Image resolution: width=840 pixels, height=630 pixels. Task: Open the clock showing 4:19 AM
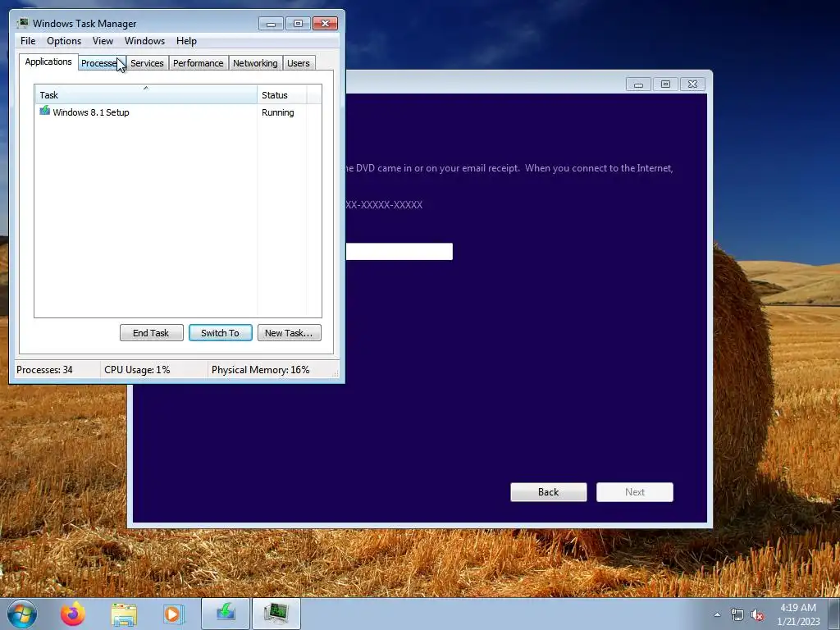[798, 614]
